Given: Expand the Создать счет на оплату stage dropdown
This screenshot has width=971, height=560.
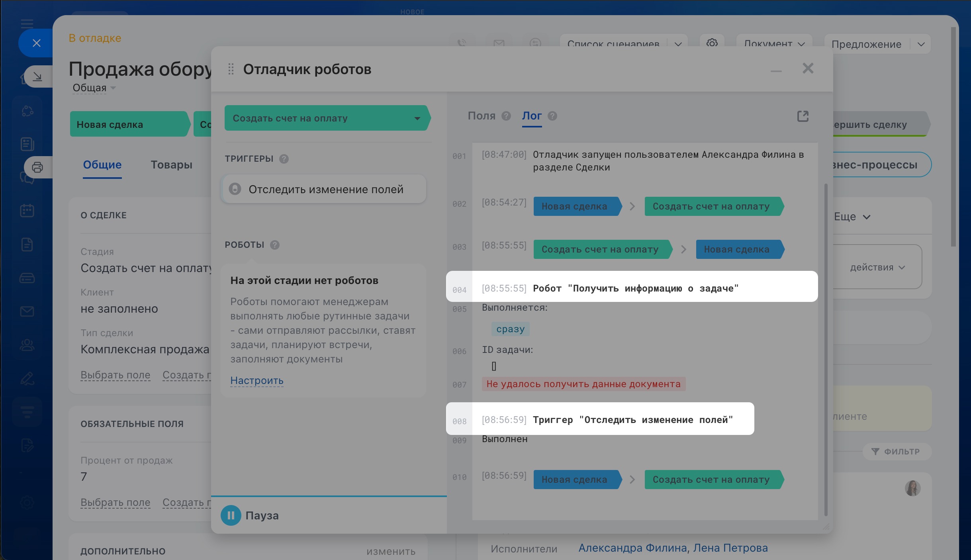Looking at the screenshot, I should (417, 118).
